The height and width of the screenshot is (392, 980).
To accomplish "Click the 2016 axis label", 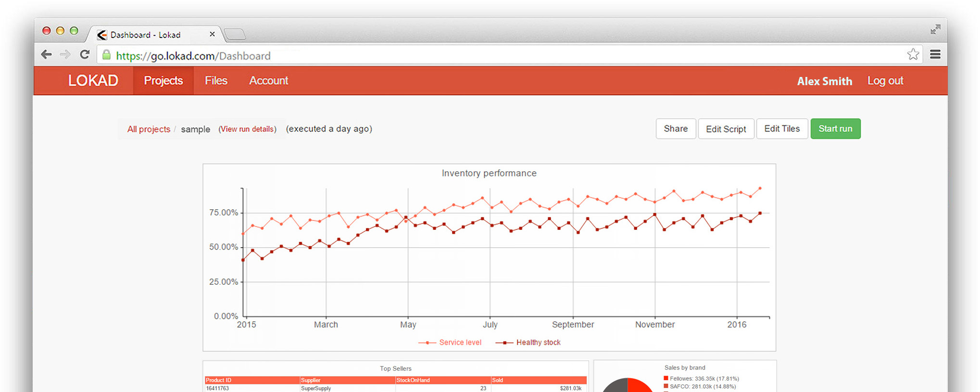I will [x=737, y=325].
